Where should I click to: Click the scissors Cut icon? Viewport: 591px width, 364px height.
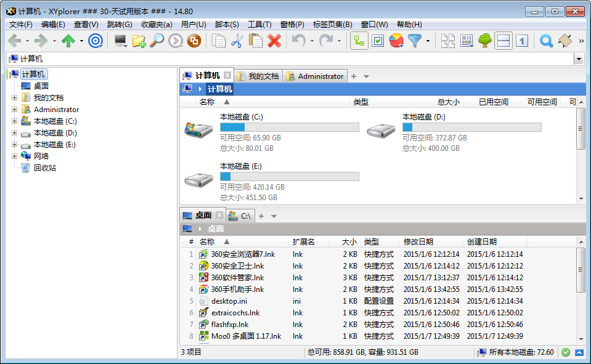(237, 41)
